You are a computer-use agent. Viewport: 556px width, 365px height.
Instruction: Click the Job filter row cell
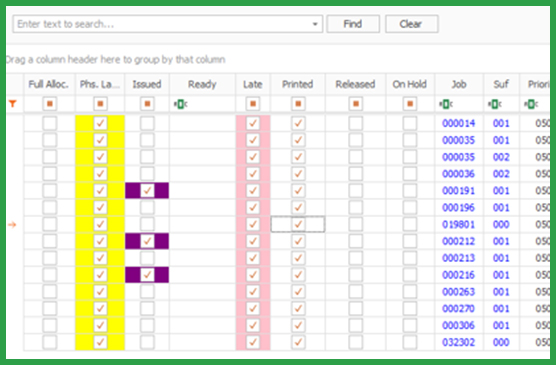tap(459, 104)
